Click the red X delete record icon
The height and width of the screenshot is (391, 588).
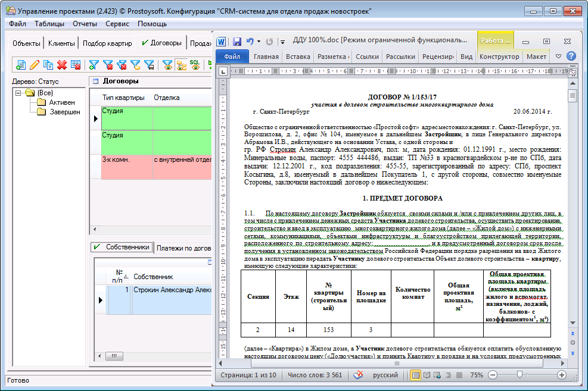point(62,65)
